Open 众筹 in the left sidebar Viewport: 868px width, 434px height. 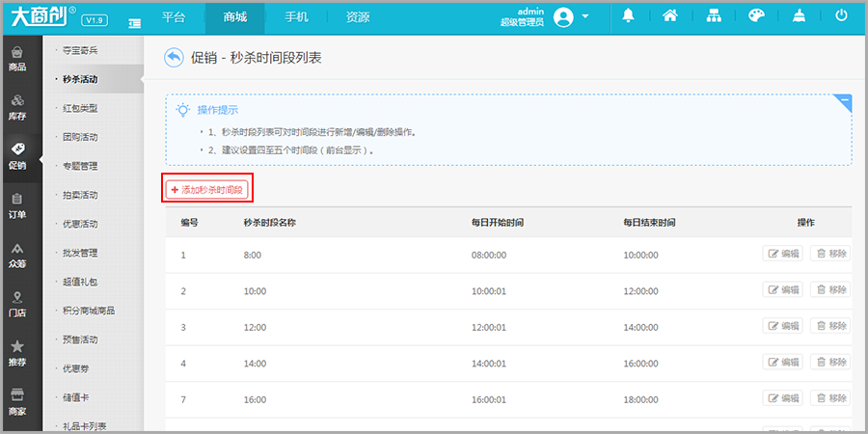17,256
